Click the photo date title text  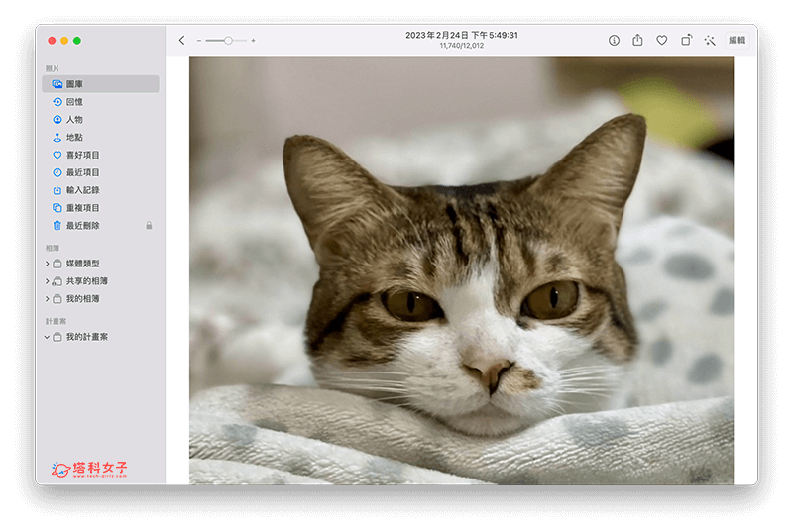[461, 35]
